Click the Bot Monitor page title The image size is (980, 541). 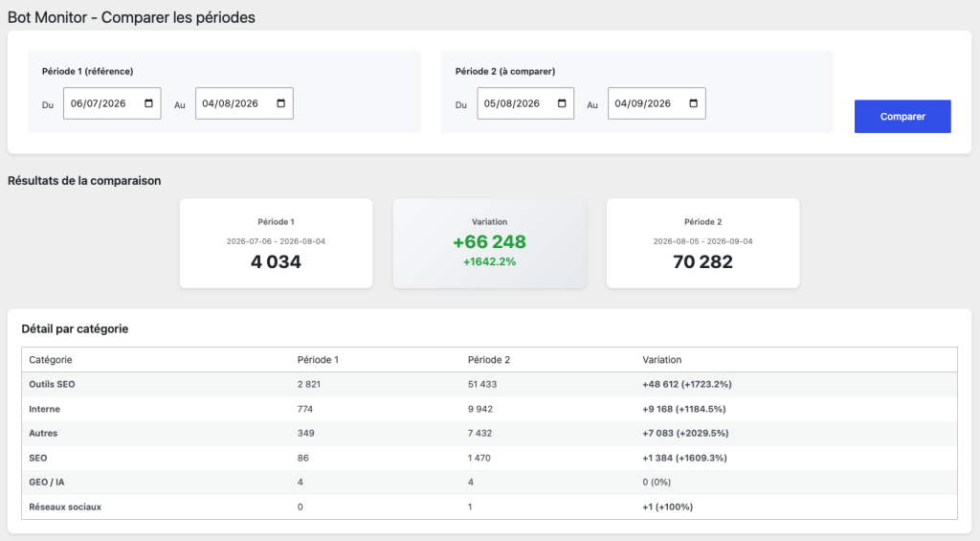pyautogui.click(x=131, y=17)
